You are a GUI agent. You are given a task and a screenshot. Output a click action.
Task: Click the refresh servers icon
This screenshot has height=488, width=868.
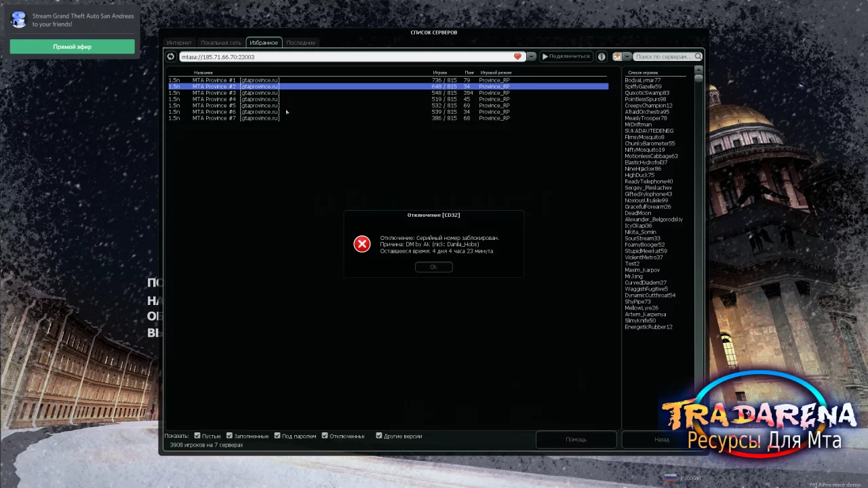pyautogui.click(x=171, y=57)
